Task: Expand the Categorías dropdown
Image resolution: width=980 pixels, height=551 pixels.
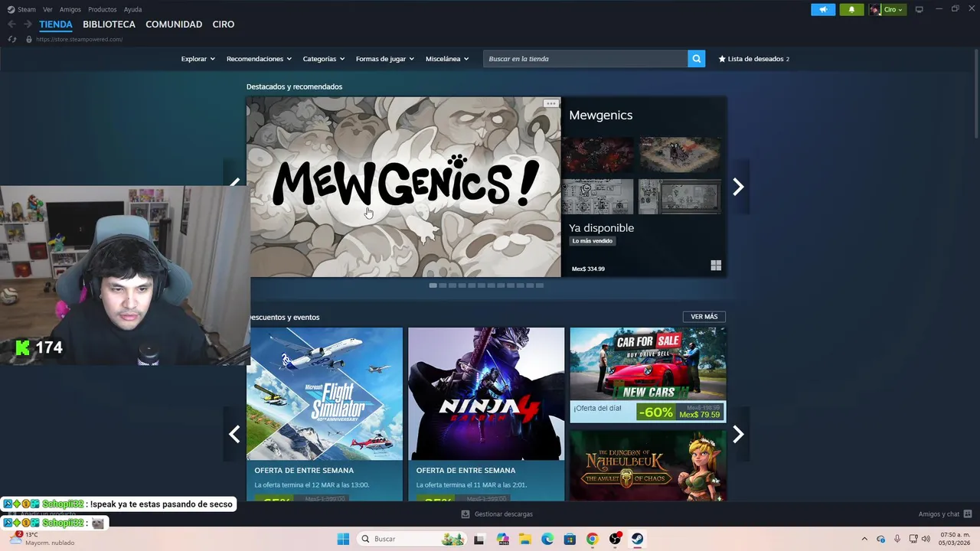Action: coord(323,59)
